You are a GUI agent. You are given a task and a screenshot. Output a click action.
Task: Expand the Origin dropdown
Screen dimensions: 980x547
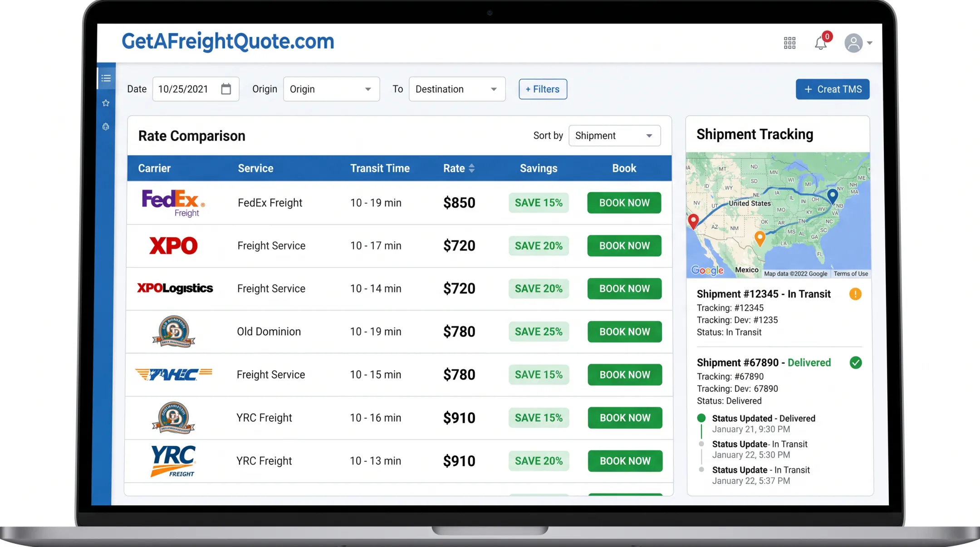(x=331, y=89)
